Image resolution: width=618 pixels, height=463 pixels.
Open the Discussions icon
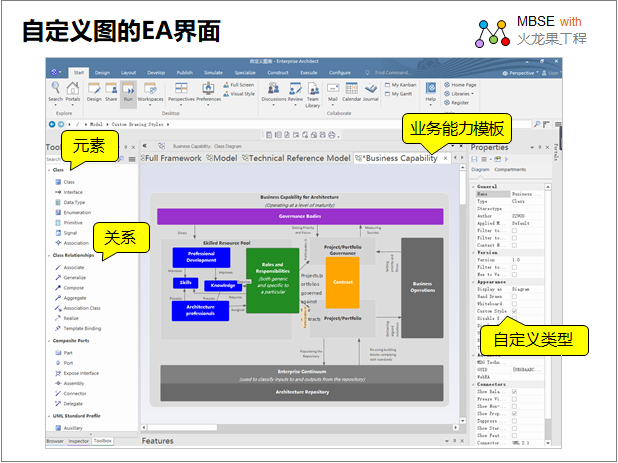[x=274, y=87]
